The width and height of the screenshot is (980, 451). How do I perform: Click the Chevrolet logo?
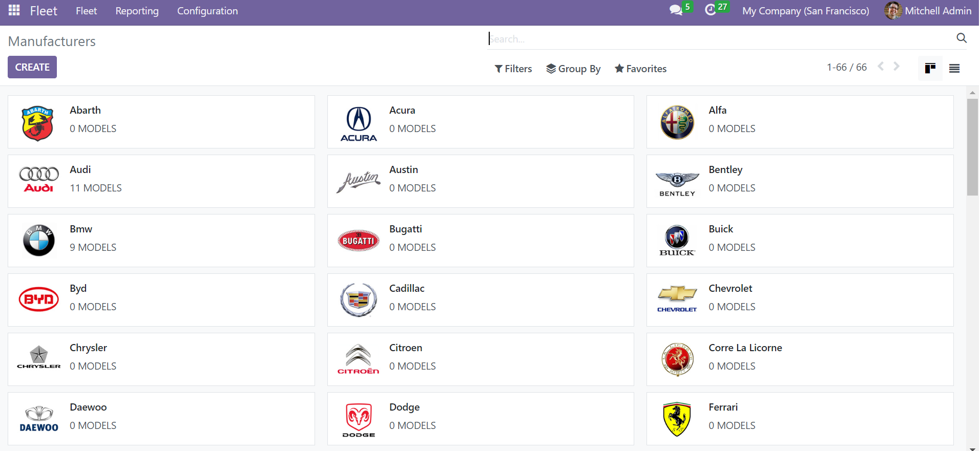point(677,299)
